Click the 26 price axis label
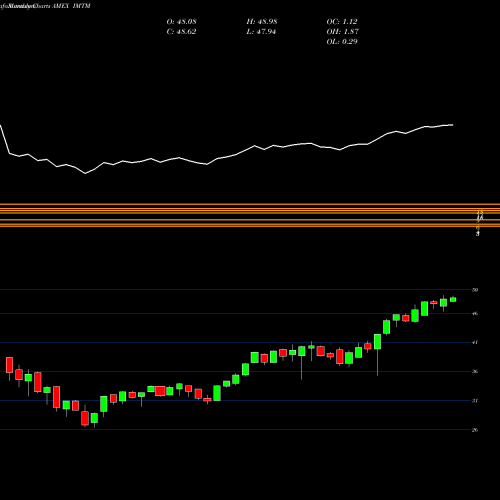The height and width of the screenshot is (500, 500). (475, 430)
